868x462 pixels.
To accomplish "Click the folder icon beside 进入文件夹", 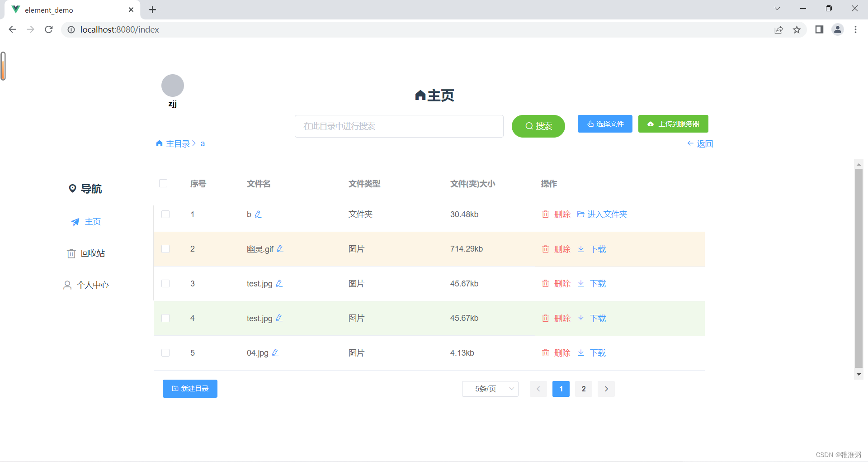I will (x=581, y=214).
